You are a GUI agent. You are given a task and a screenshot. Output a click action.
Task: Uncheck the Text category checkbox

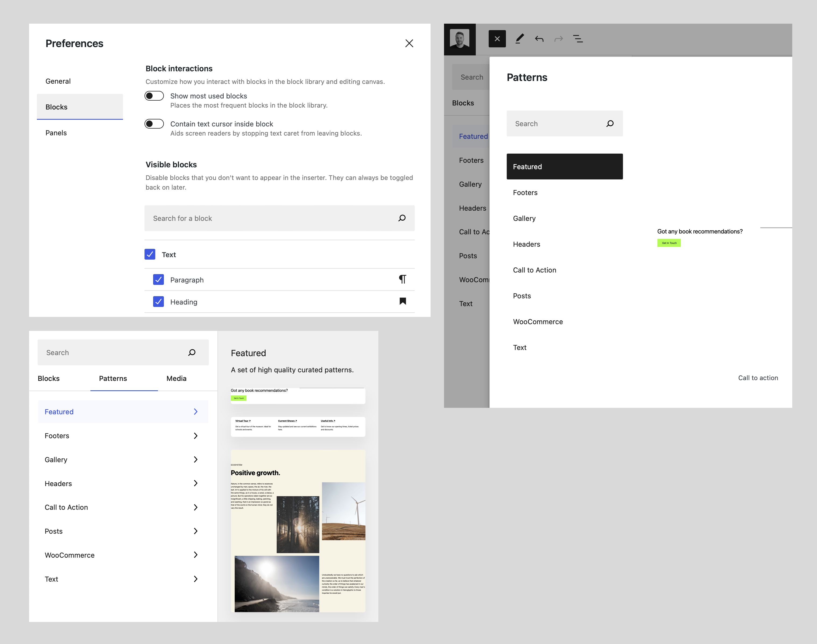tap(150, 254)
